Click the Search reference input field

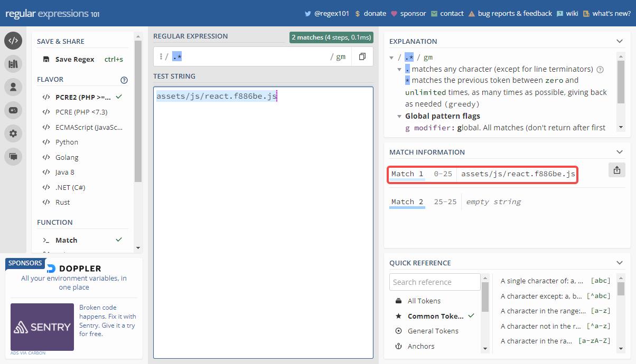click(435, 282)
